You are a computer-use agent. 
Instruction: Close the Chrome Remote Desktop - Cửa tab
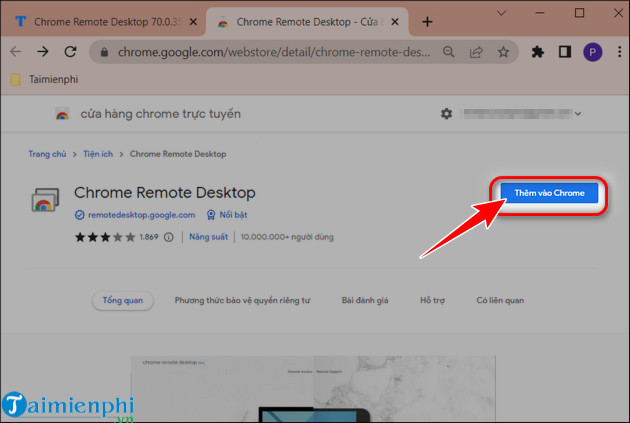[x=395, y=22]
